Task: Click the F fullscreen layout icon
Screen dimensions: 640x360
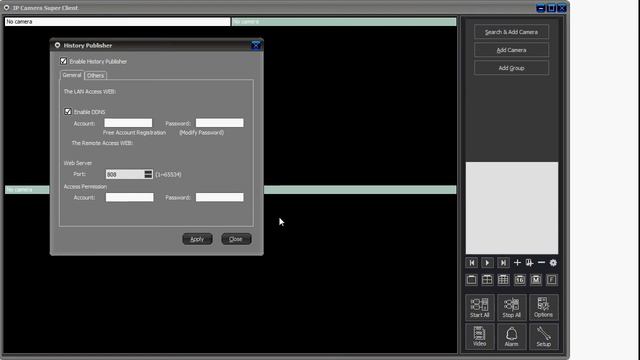Action: coord(551,280)
